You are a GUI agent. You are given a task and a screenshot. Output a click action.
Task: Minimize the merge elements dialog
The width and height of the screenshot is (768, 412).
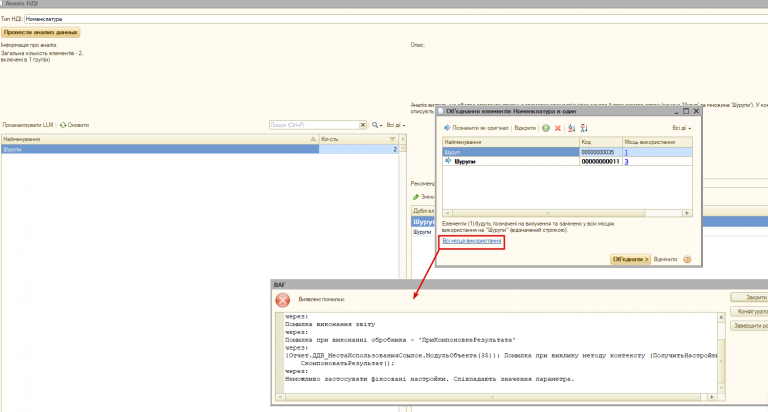(x=676, y=111)
